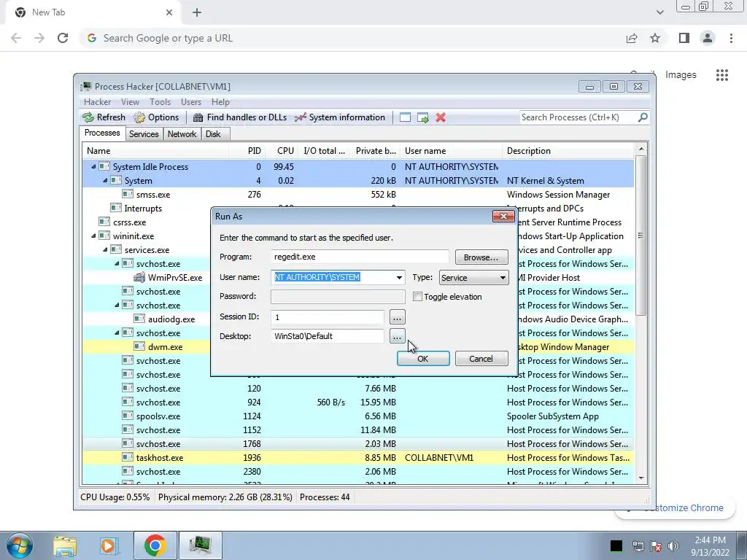Select the taskhost.exe process row
This screenshot has width=747, height=560.
tap(358, 458)
